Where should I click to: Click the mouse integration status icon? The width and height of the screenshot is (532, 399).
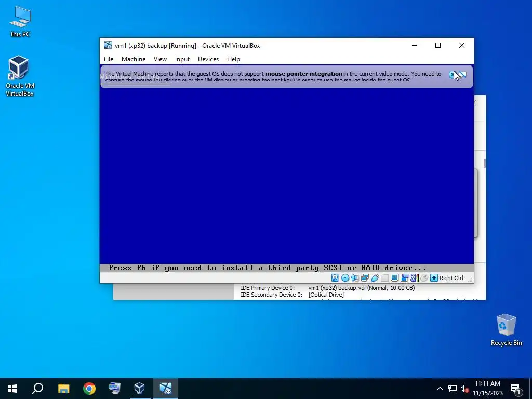tap(424, 278)
